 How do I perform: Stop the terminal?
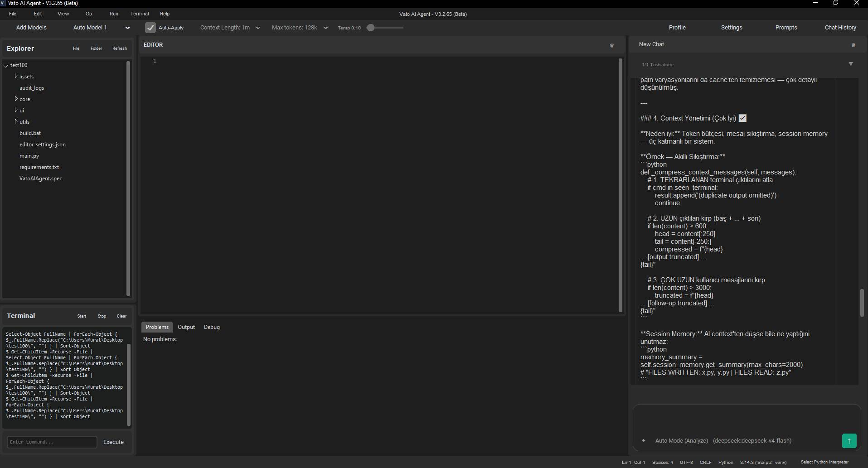tap(102, 316)
